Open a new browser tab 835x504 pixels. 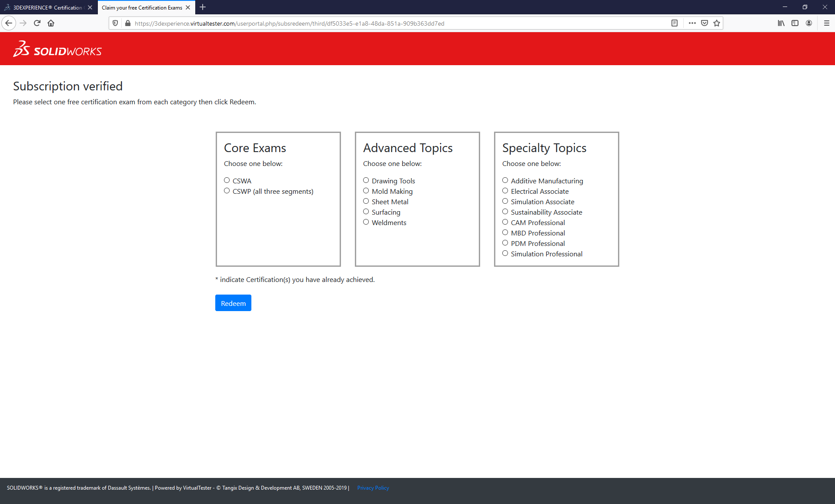(x=203, y=7)
